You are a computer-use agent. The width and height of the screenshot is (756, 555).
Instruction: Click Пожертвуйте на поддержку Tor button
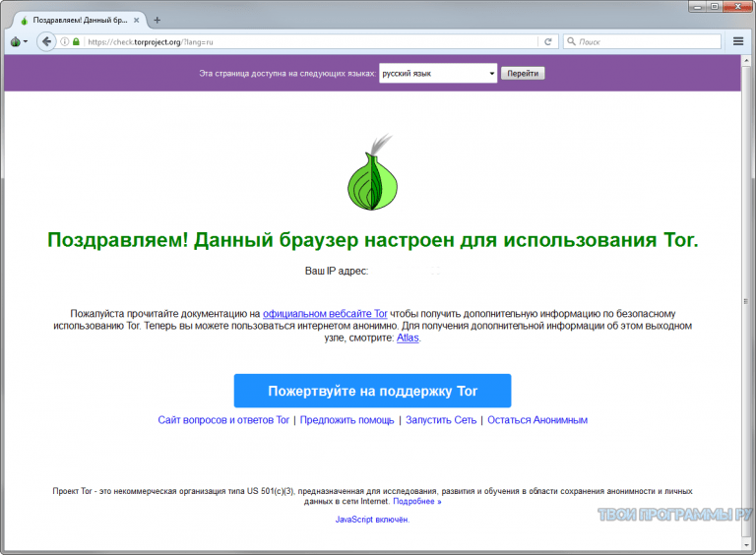click(x=372, y=391)
